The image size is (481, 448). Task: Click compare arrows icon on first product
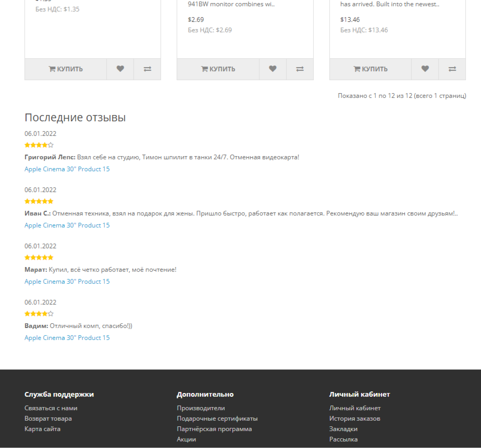[147, 69]
